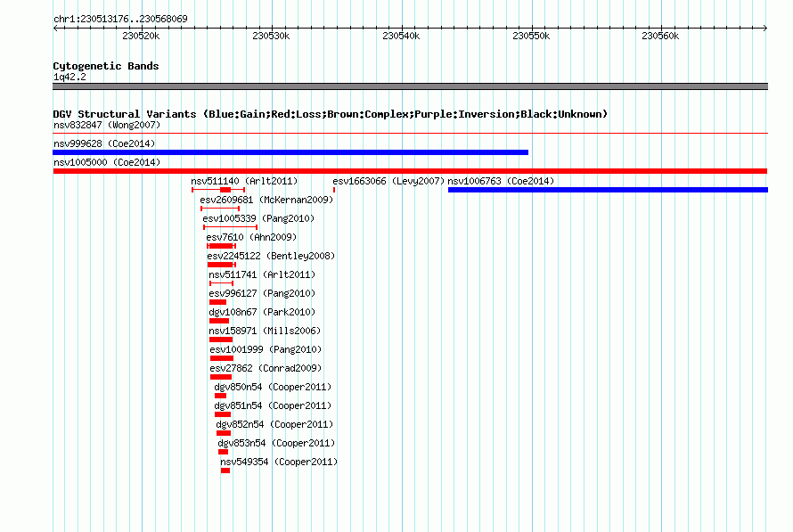Viewport: 793px width, 532px height.
Task: Select the red bar under esv27862
Action: 221,377
